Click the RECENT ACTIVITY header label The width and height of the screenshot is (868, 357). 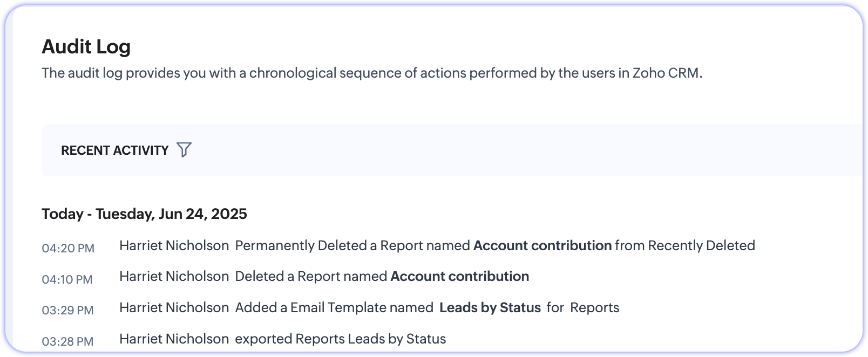[x=114, y=150]
